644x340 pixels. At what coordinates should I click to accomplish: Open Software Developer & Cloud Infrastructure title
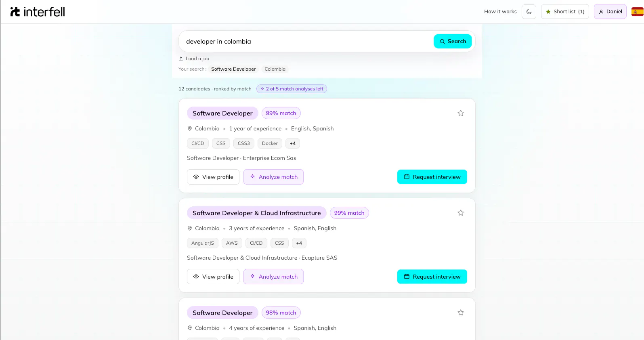click(x=257, y=213)
